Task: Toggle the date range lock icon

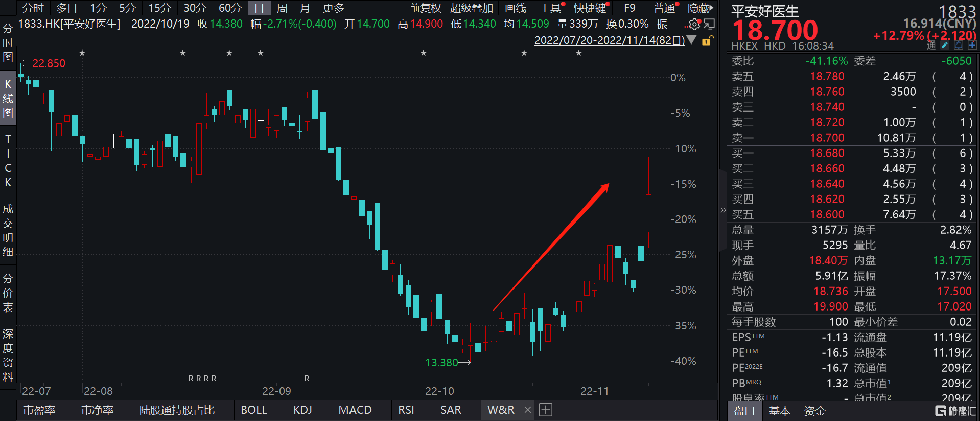Action: tap(707, 40)
